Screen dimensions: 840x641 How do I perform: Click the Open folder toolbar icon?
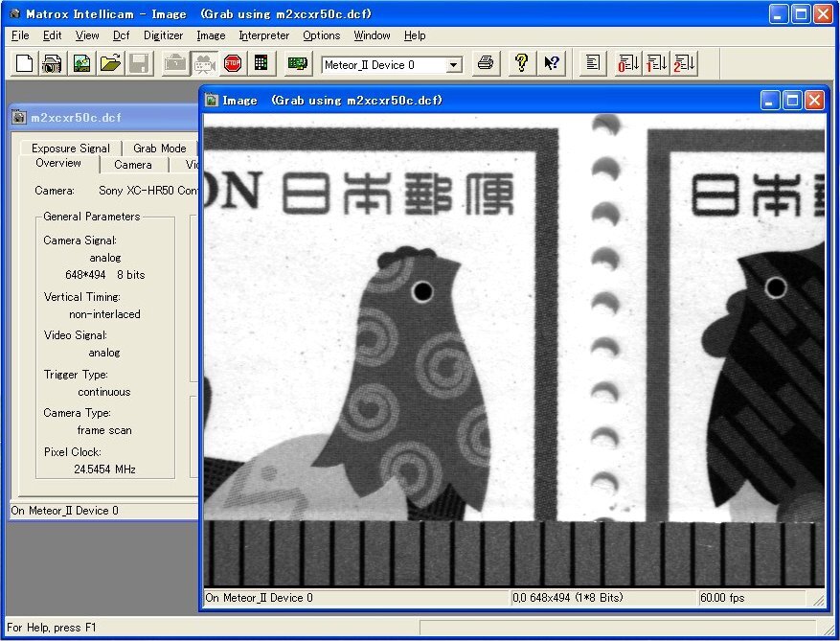[110, 64]
